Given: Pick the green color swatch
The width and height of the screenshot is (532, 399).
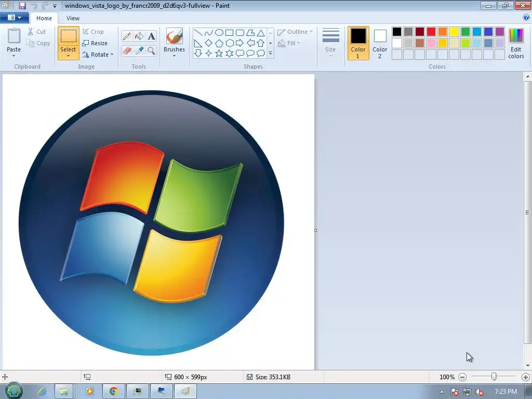Looking at the screenshot, I should (x=465, y=32).
